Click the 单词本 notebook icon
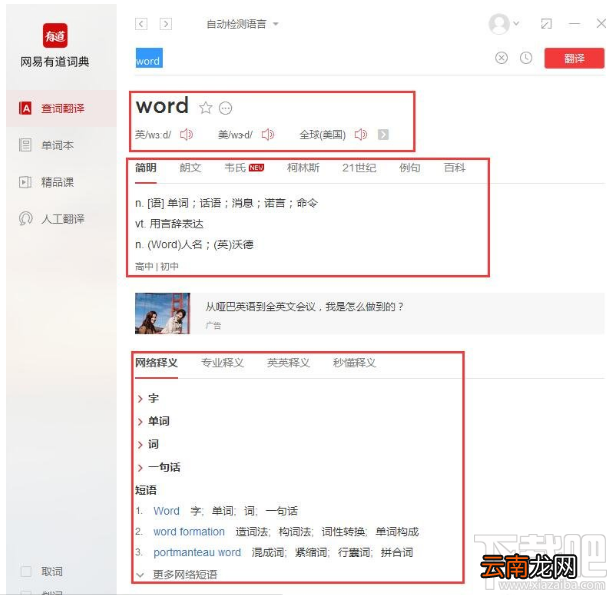614x595 pixels. (25, 145)
